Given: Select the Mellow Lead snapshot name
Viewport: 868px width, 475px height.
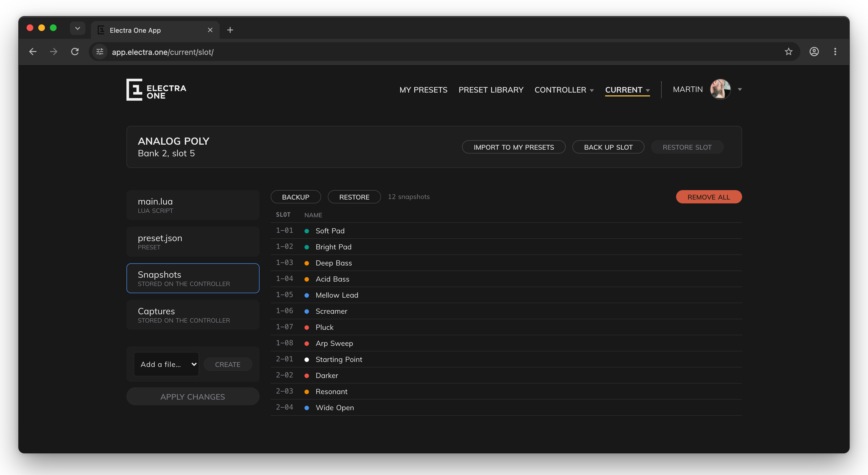Looking at the screenshot, I should (337, 295).
